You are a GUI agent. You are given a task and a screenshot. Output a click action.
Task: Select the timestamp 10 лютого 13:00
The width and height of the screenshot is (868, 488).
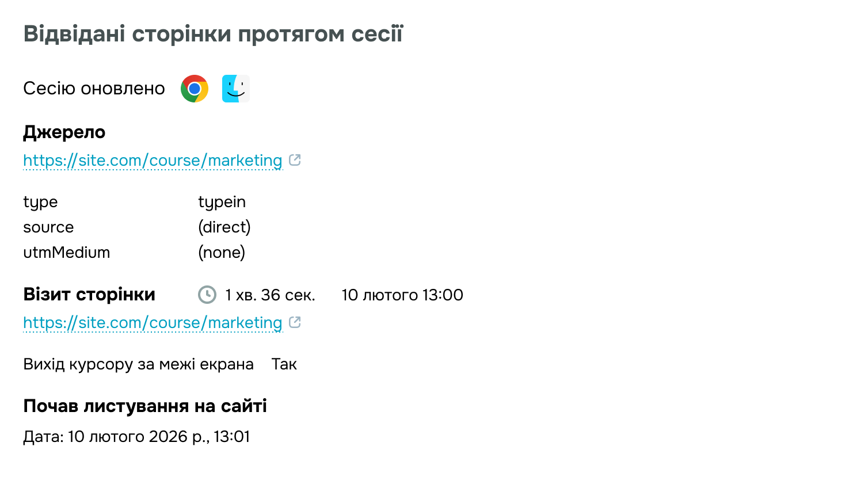click(x=402, y=295)
